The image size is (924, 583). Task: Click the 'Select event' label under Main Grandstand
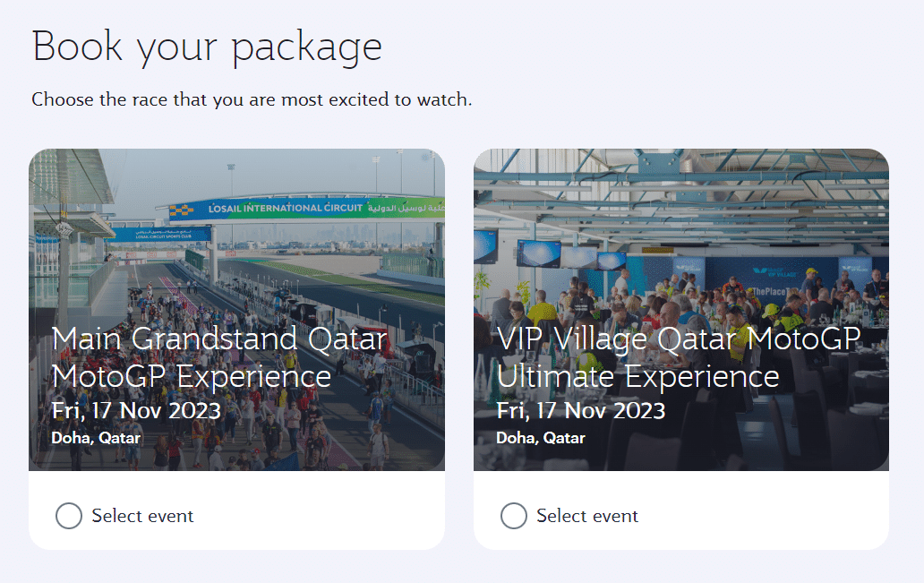pyautogui.click(x=142, y=516)
